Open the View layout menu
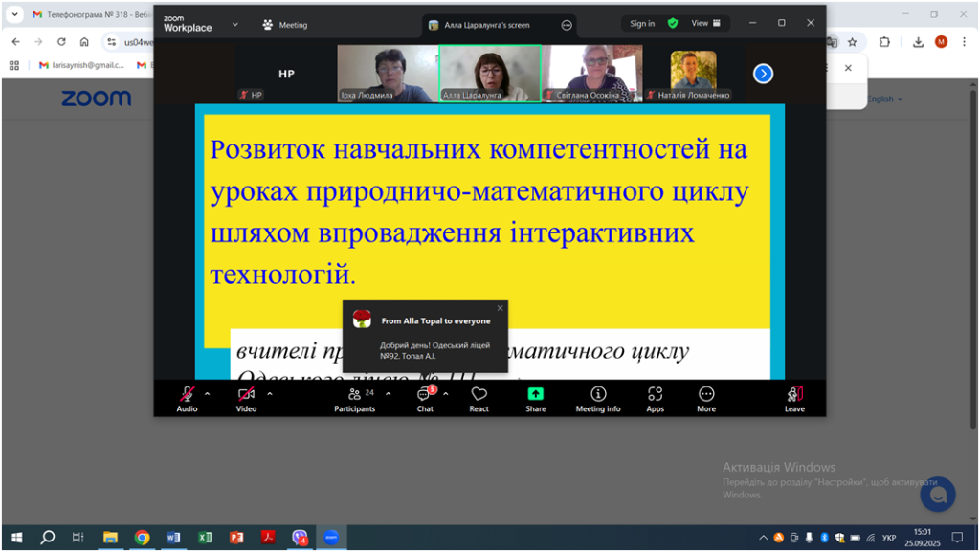980x552 pixels. pyautogui.click(x=705, y=23)
